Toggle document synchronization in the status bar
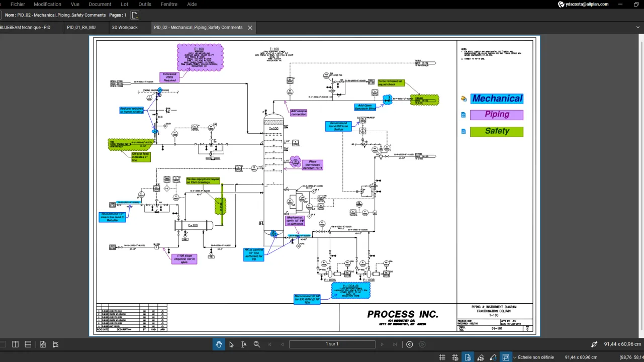644x362 pixels. point(468,357)
